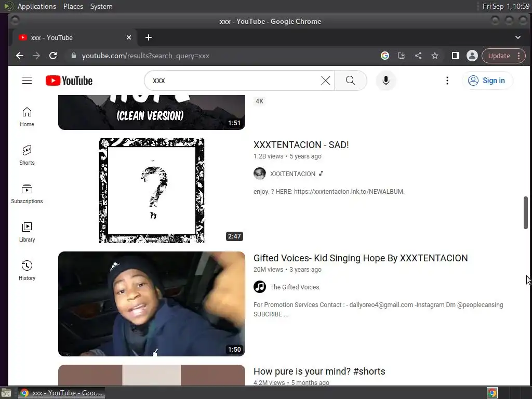Viewport: 532px width, 399px height.
Task: Click Chrome icon in bottom-right tray
Action: (x=493, y=393)
